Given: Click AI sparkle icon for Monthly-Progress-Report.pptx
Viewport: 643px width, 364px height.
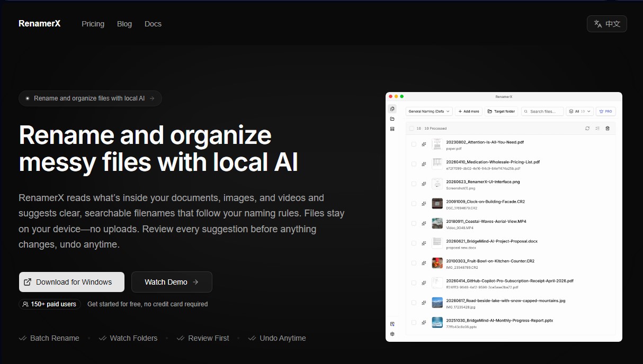Looking at the screenshot, I should pos(424,323).
